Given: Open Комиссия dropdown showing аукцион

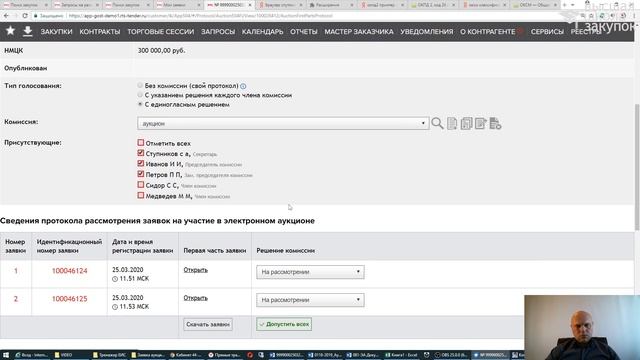Looking at the screenshot, I should click(x=283, y=123).
